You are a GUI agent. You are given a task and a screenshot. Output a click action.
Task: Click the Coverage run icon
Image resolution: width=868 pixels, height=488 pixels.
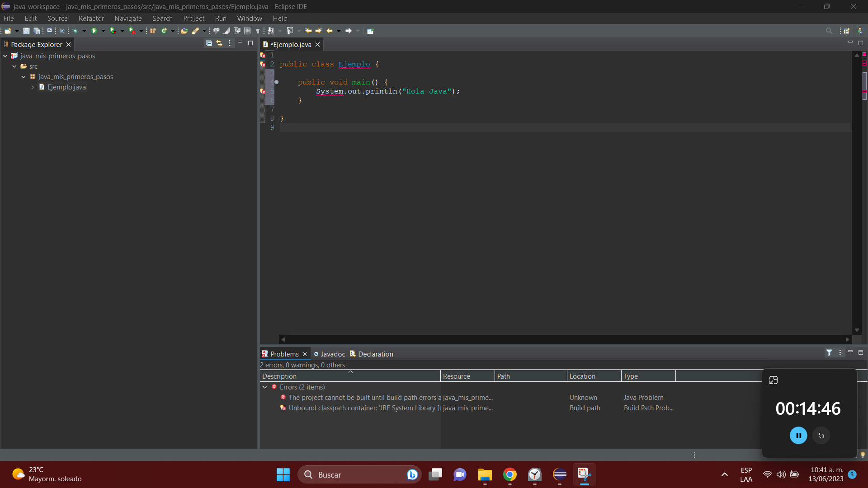tap(113, 31)
